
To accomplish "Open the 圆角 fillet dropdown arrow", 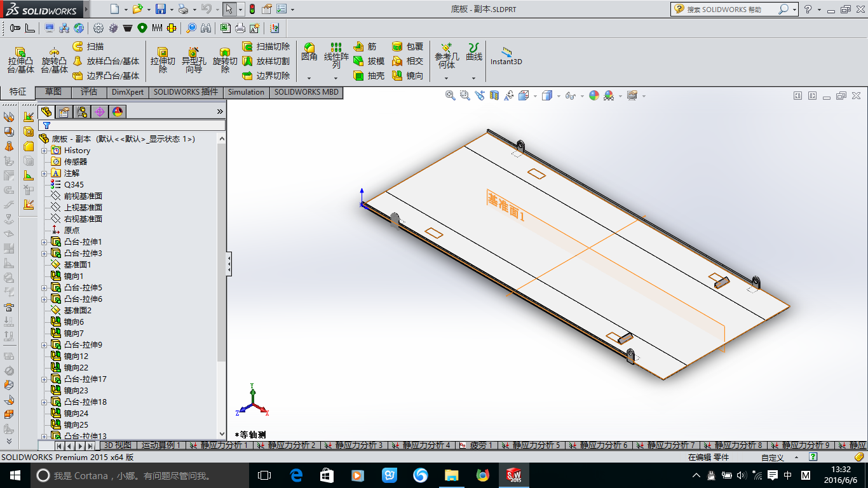I will point(309,78).
